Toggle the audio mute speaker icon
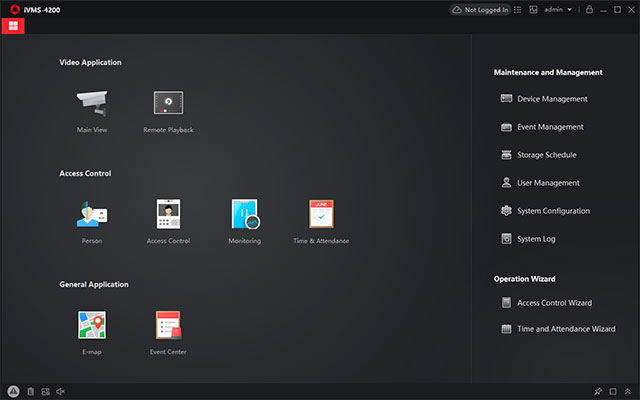 click(x=61, y=391)
